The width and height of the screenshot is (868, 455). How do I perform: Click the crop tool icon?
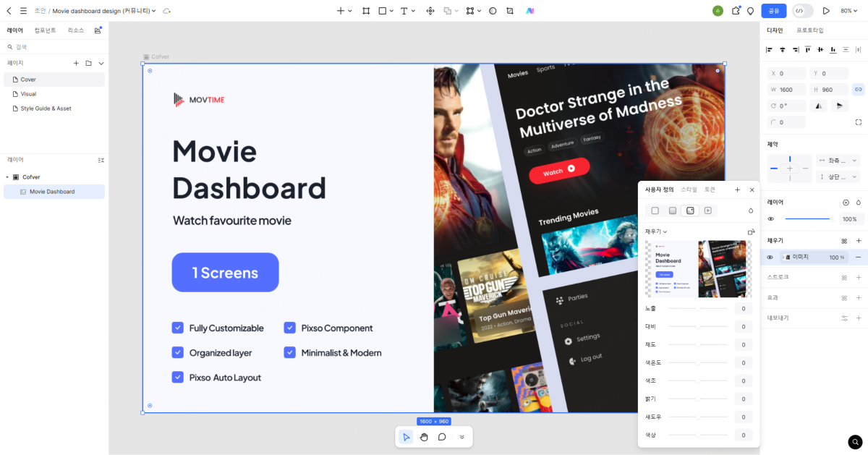(510, 11)
